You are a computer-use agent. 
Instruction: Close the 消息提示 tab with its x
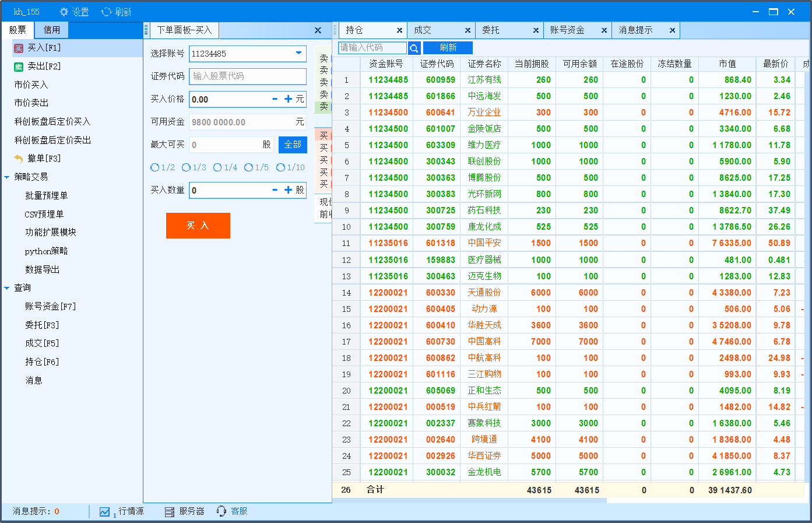click(672, 30)
